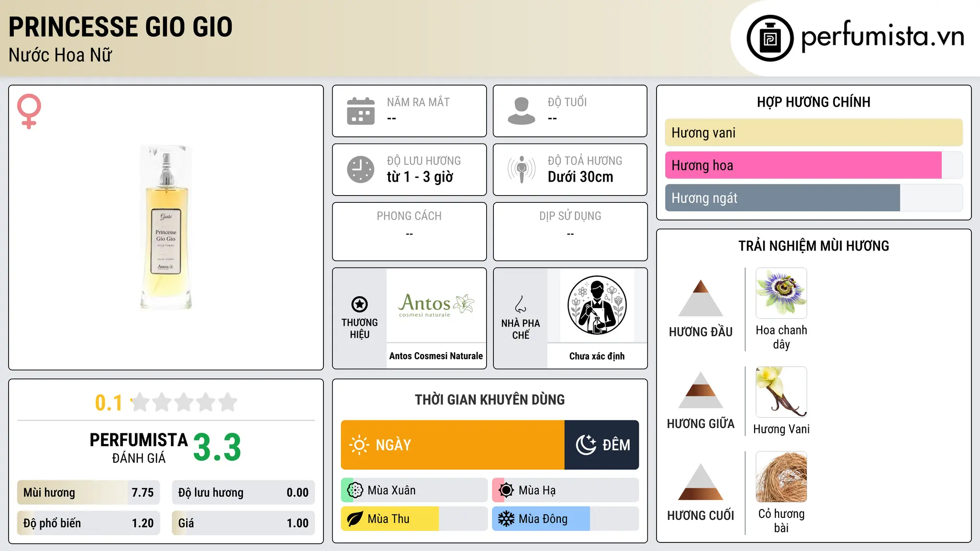Click the Antos cosmesi naturale brand logo
980x551 pixels.
click(x=436, y=305)
